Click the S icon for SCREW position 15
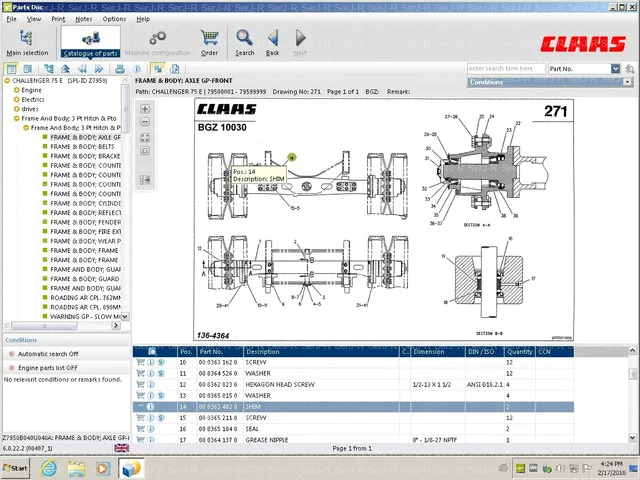The image size is (640, 480). tap(161, 418)
